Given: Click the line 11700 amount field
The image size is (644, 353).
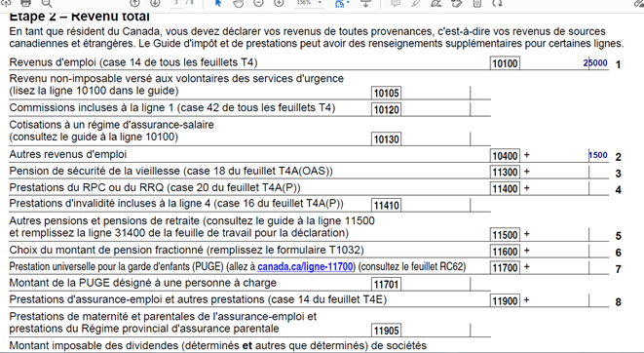Looking at the screenshot, I should click(570, 267).
